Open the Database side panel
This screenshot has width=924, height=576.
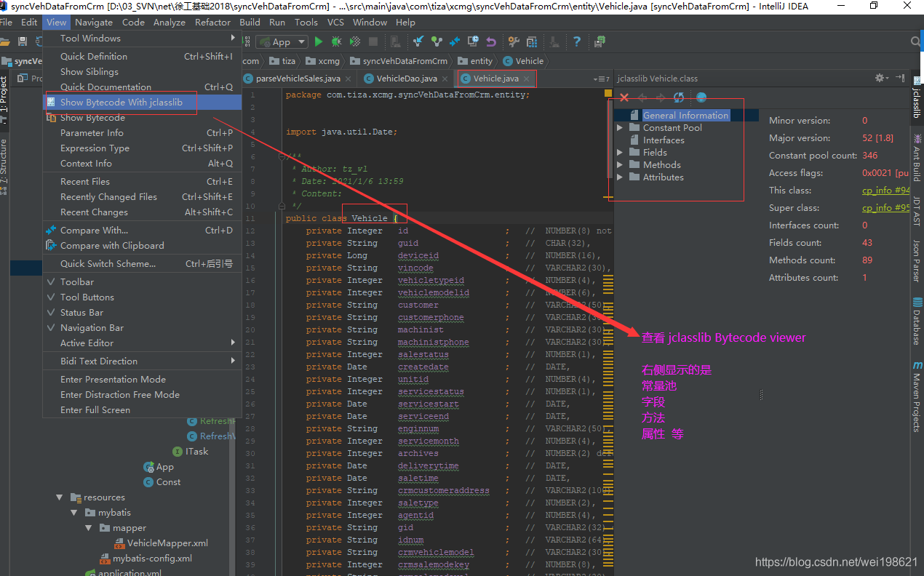coord(917,321)
